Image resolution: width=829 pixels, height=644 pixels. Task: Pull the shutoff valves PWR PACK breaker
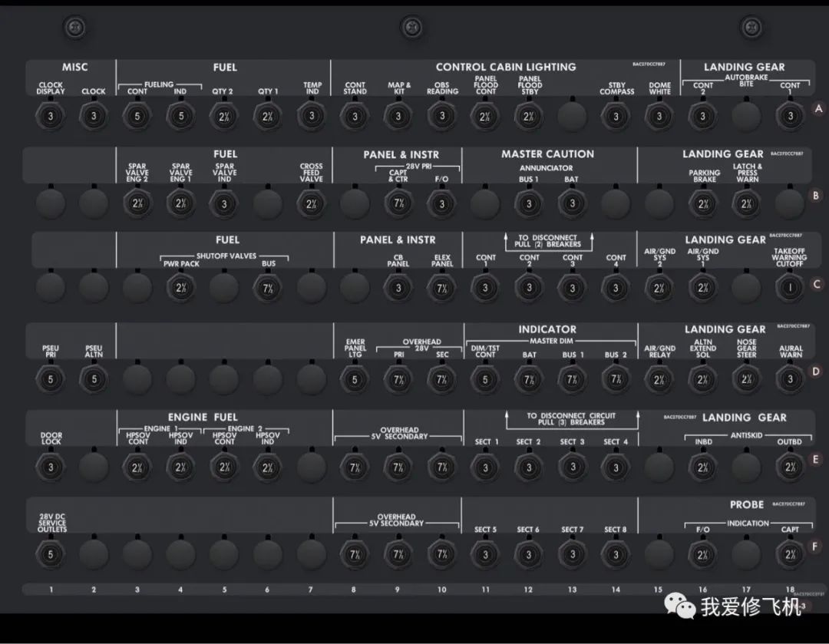181,288
